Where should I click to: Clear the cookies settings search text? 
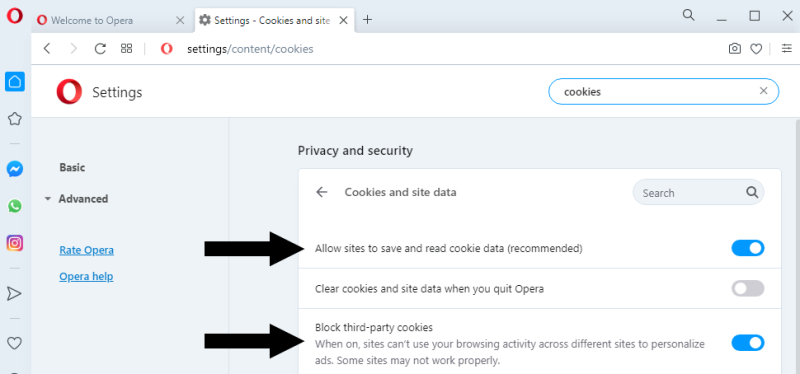[x=763, y=91]
